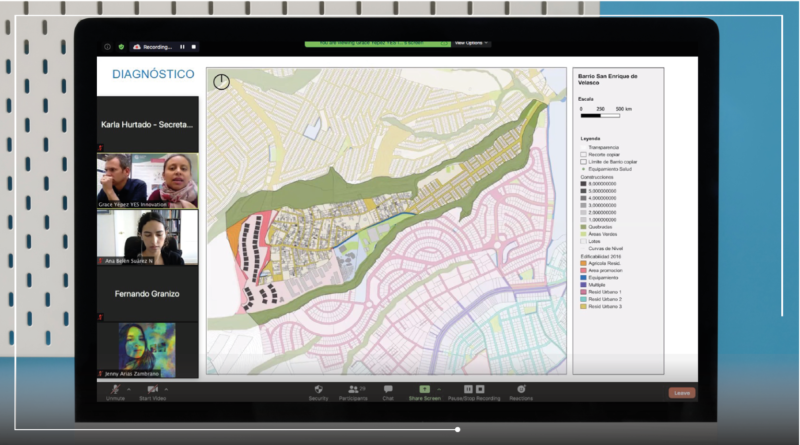Image resolution: width=800 pixels, height=445 pixels.
Task: Click the Resid Urbano 1 pink swatch
Action: [583, 292]
